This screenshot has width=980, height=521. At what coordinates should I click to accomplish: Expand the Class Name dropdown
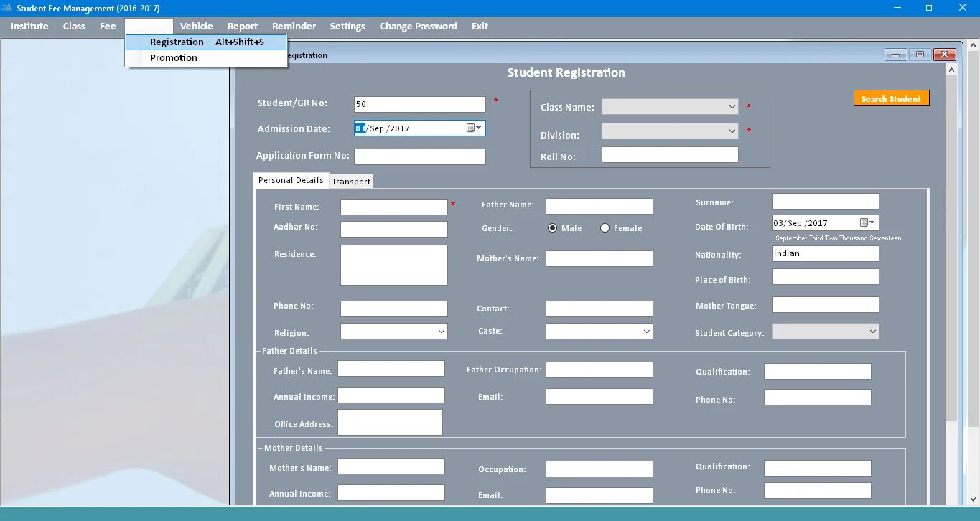(732, 107)
